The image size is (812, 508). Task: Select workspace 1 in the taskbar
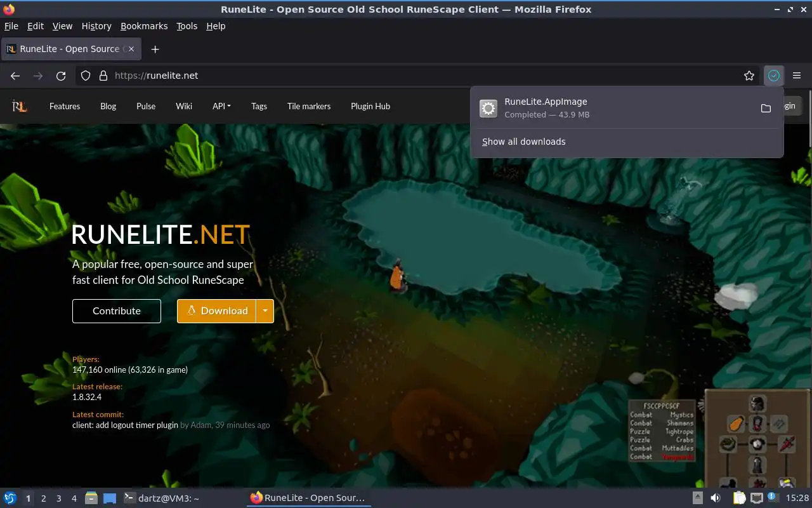(28, 498)
